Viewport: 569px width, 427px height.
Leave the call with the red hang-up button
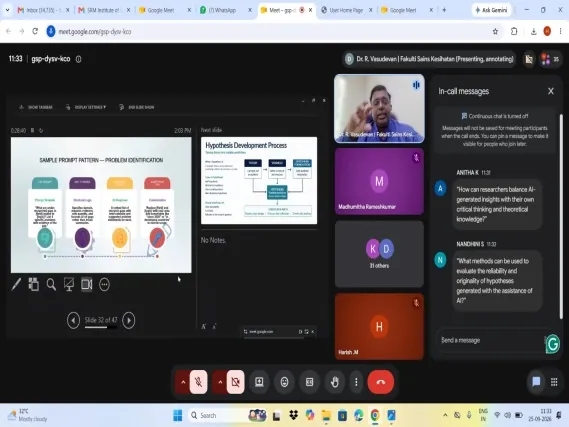point(381,382)
